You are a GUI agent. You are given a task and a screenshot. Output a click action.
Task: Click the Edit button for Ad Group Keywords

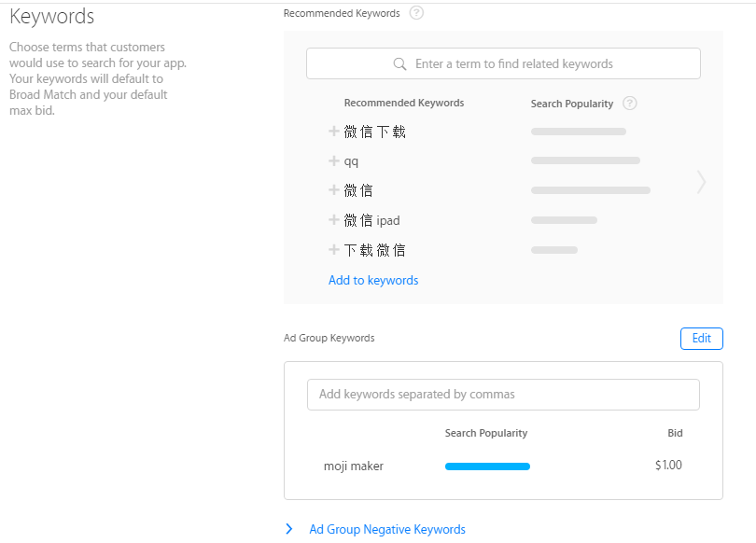[x=702, y=339]
